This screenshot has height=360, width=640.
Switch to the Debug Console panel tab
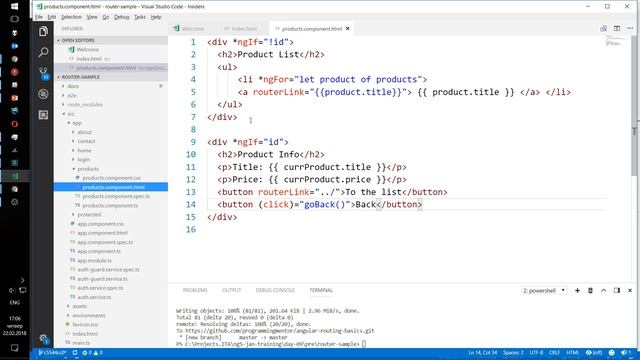coord(275,290)
